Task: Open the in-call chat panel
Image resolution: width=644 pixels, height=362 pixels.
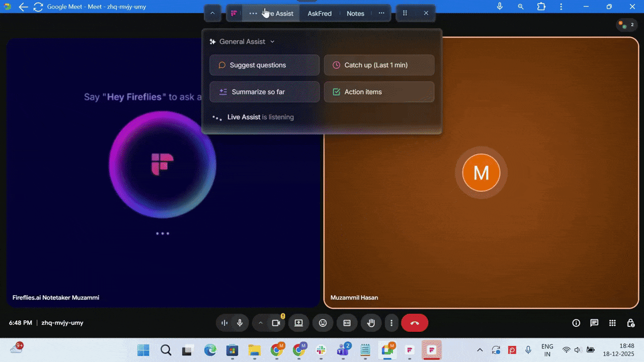Action: tap(594, 323)
